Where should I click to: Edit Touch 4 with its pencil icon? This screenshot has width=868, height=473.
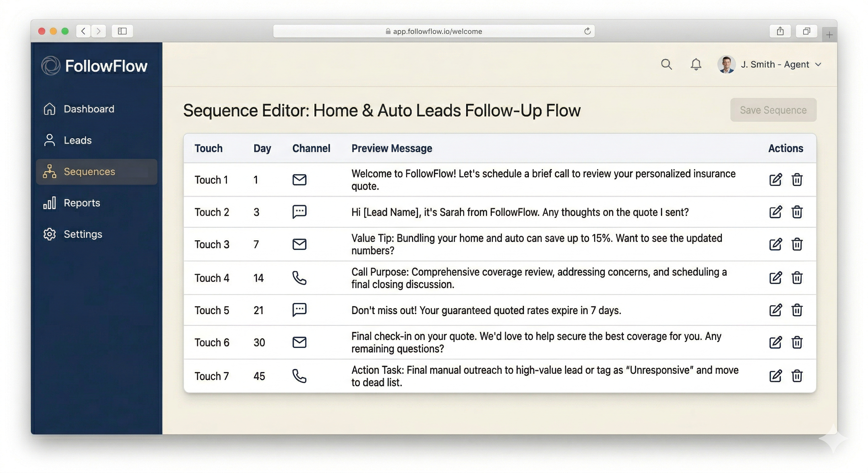point(775,278)
